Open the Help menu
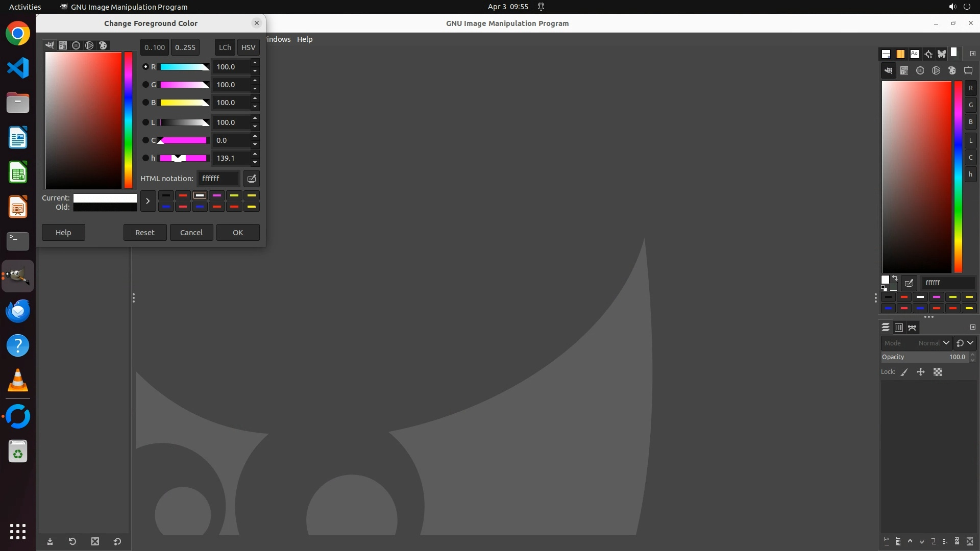The image size is (980, 551). (x=305, y=39)
